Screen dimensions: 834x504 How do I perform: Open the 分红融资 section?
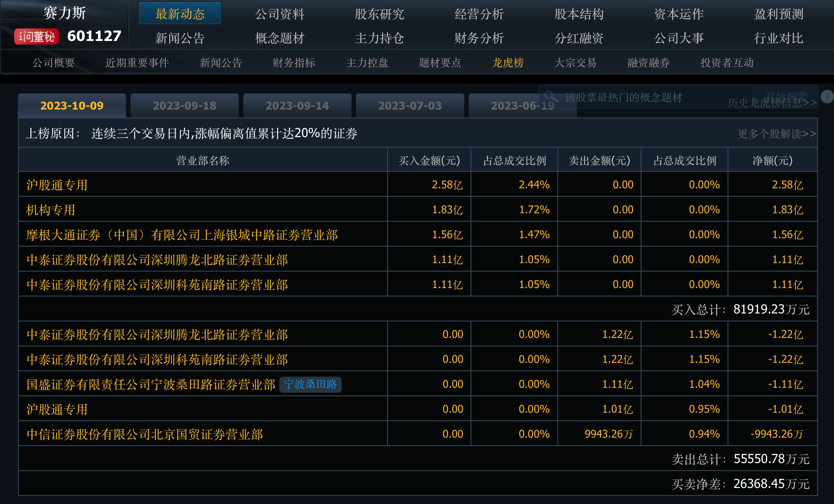pos(579,38)
